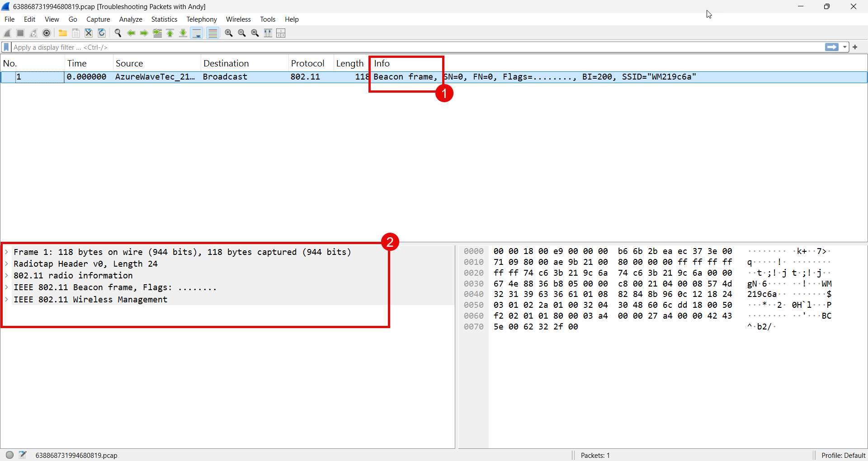
Task: Apply the display filter with arrow button
Action: click(832, 47)
